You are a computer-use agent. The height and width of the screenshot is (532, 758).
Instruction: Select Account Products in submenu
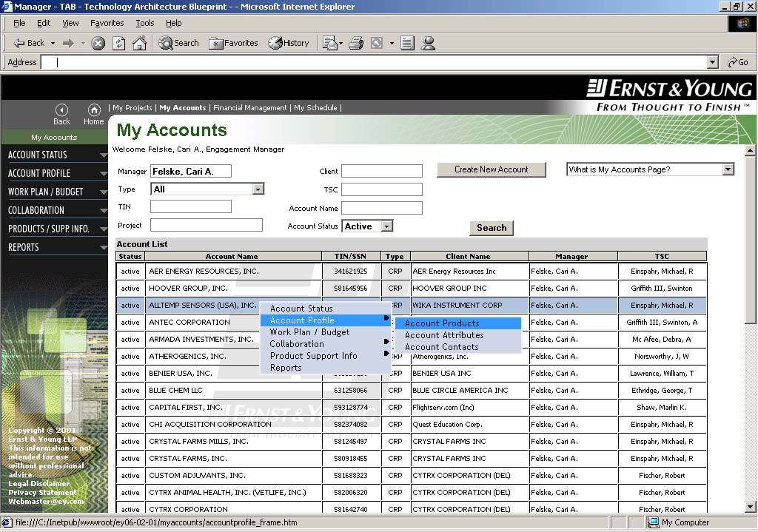pyautogui.click(x=457, y=323)
